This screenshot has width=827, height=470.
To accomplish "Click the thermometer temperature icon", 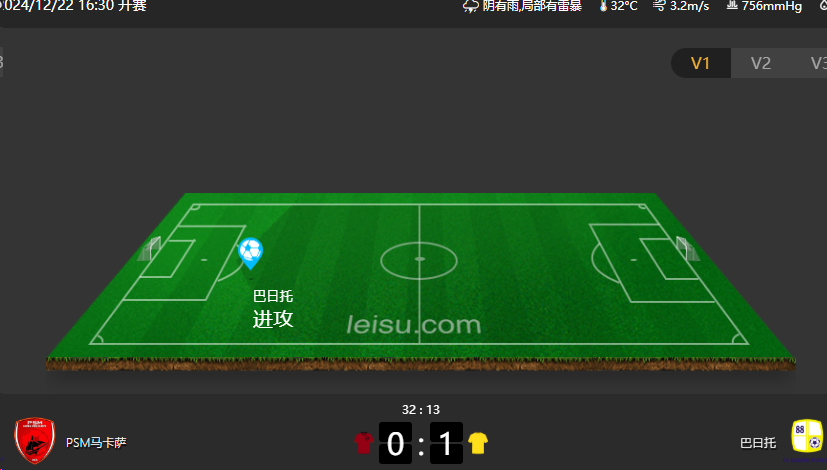I will 603,6.
